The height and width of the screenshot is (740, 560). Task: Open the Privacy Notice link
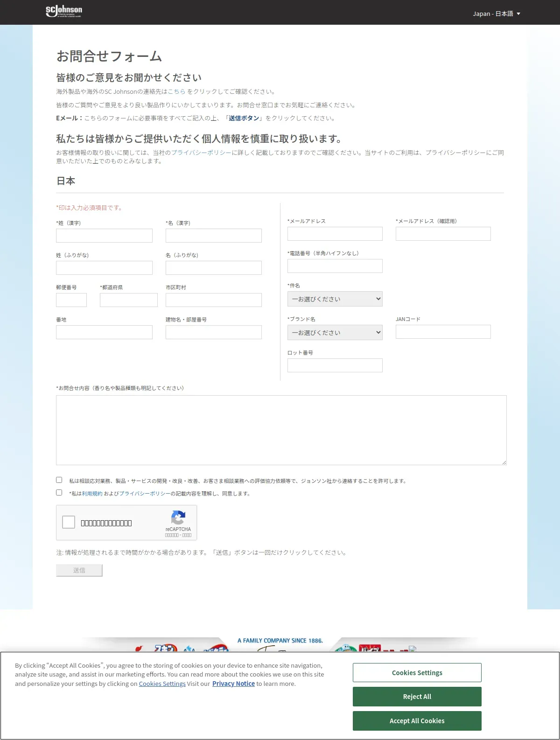[x=233, y=684]
